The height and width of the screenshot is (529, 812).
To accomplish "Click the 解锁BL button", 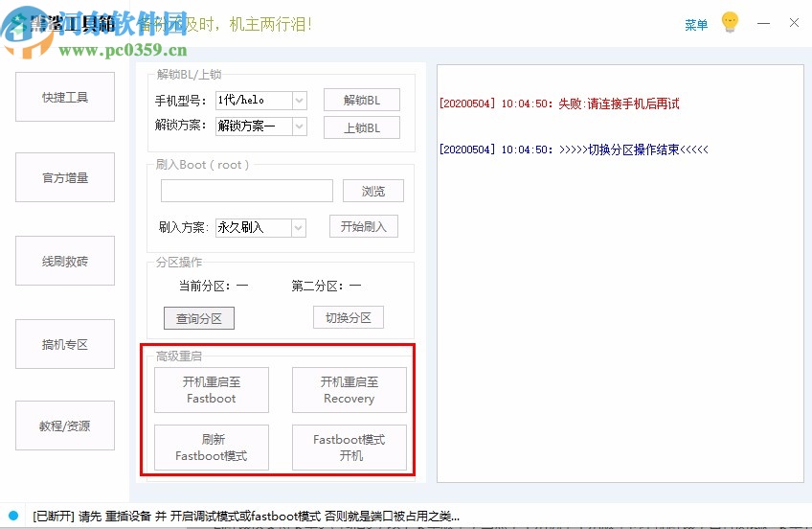I will (x=362, y=100).
